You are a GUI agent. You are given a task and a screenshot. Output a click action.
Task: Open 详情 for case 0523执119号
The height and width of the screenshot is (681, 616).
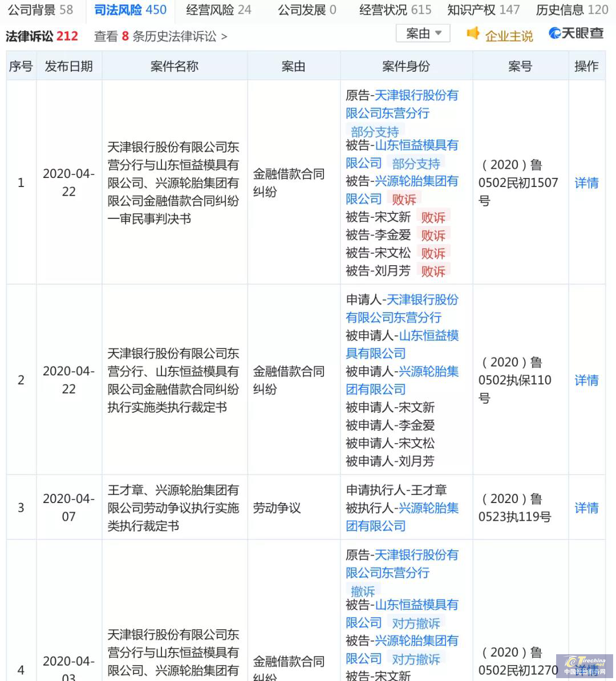(586, 508)
